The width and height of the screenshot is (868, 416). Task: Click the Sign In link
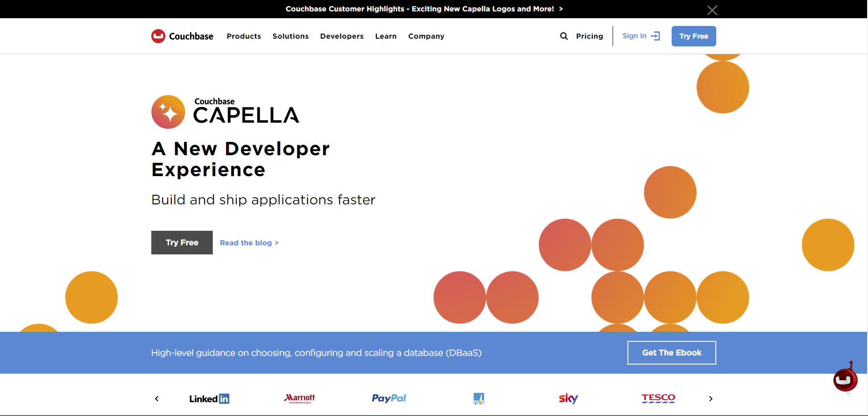[641, 36]
